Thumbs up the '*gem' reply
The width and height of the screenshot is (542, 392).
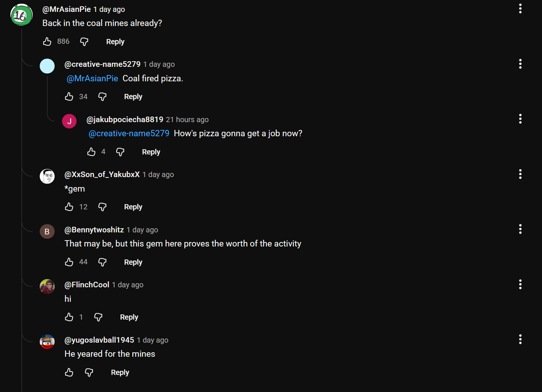point(69,207)
